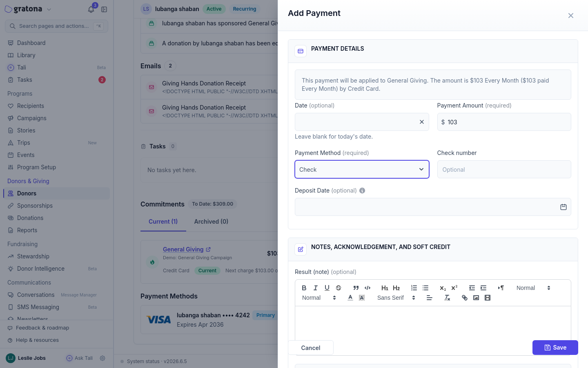Viewport: 588px width, 368px height.
Task: Search pages and actions
Action: point(56,26)
